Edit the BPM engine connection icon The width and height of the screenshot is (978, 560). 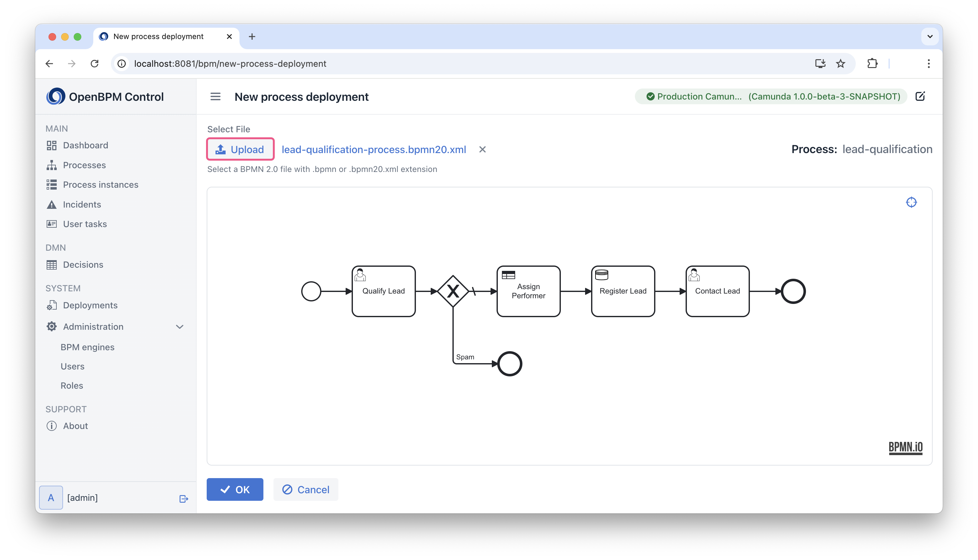(x=920, y=96)
